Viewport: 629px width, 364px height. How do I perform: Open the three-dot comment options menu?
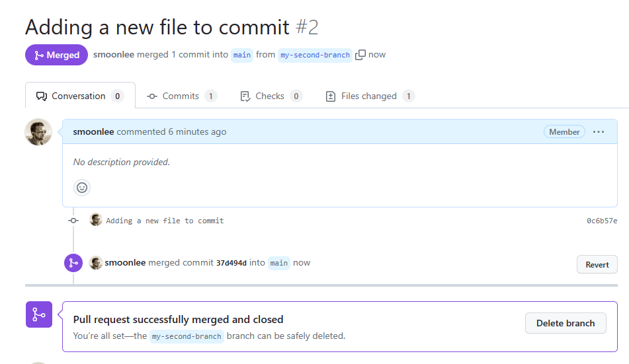point(599,132)
